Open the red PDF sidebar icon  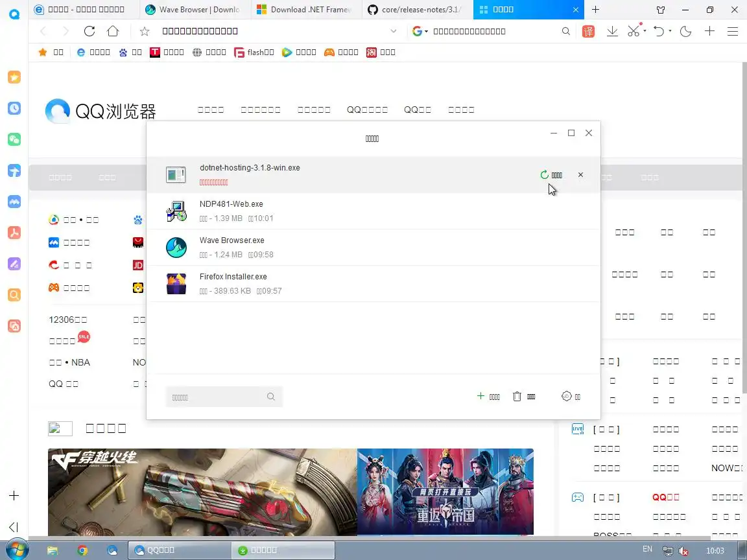point(14,233)
